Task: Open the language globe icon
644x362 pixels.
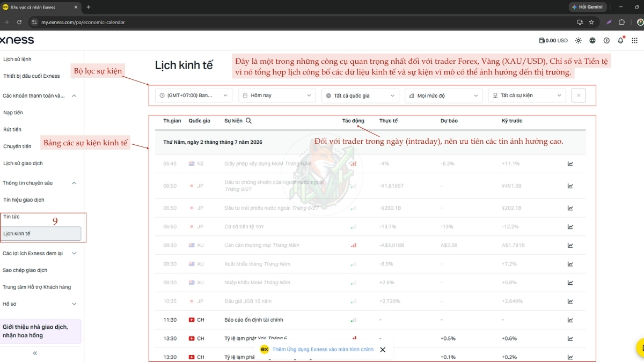Action: coord(592,40)
